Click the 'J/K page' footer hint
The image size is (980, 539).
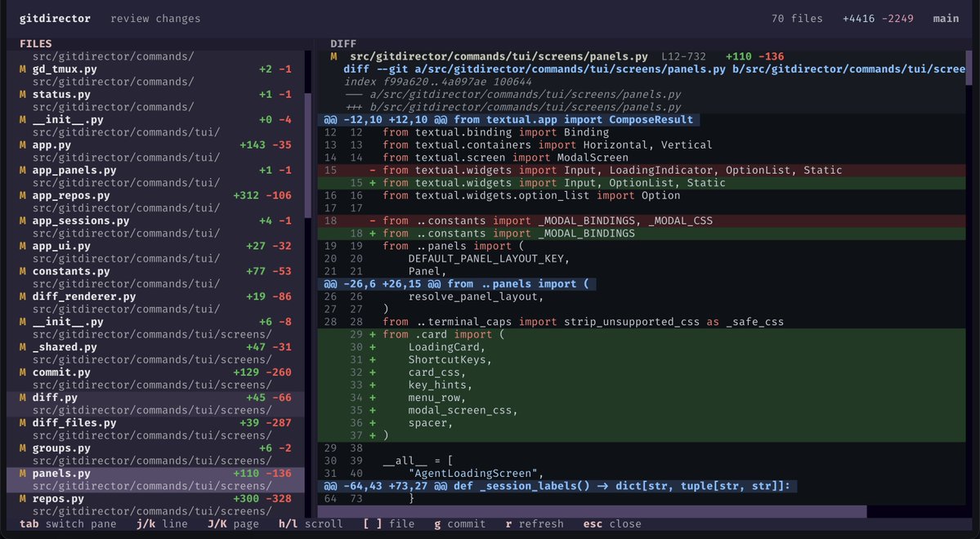pos(233,524)
